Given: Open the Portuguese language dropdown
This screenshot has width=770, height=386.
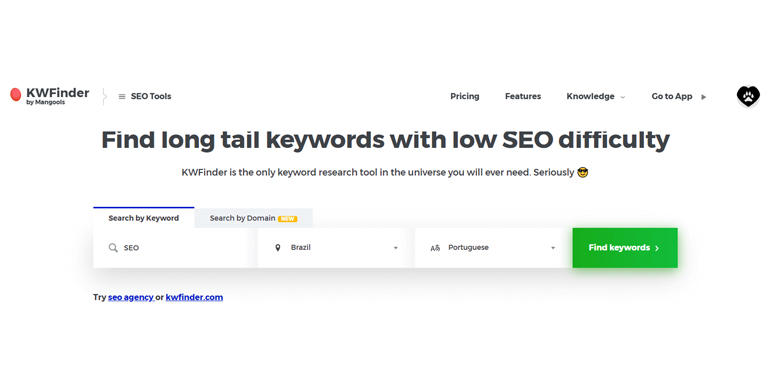Looking at the screenshot, I should coord(493,248).
